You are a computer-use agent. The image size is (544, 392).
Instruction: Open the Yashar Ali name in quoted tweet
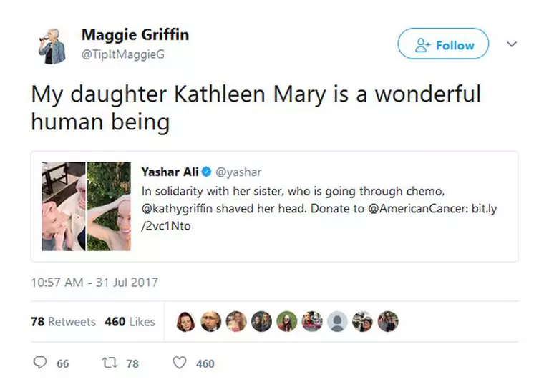pyautogui.click(x=170, y=172)
